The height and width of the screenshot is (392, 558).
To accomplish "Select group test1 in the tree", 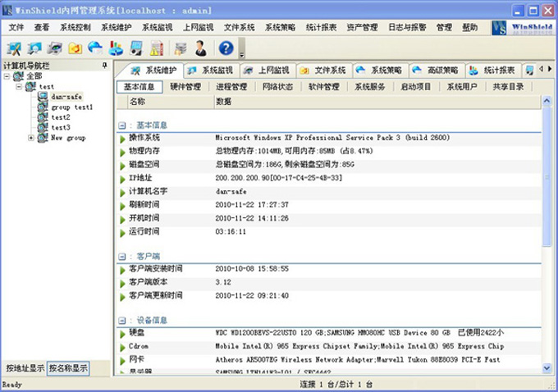I will [72, 107].
